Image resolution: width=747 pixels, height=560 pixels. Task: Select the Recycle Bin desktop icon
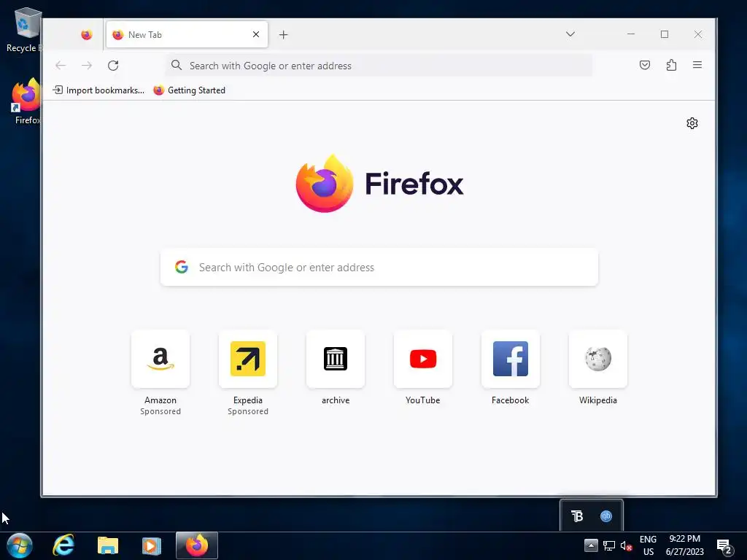(26, 29)
